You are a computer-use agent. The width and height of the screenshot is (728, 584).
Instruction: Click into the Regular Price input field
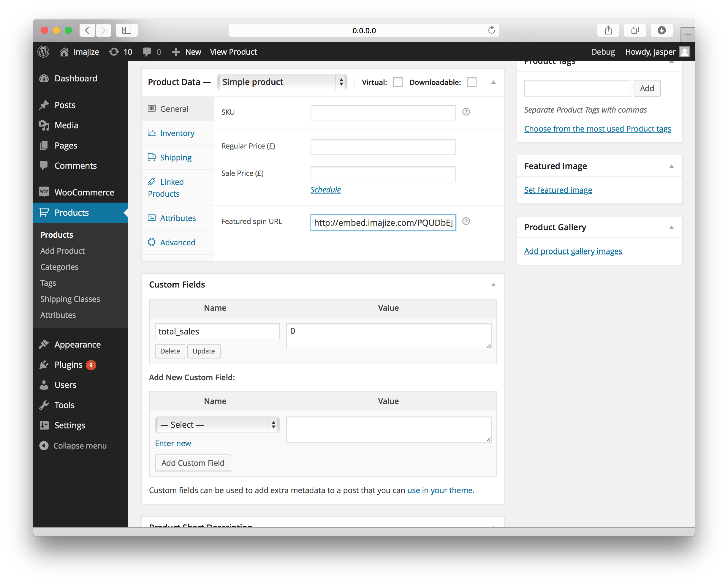(x=383, y=147)
